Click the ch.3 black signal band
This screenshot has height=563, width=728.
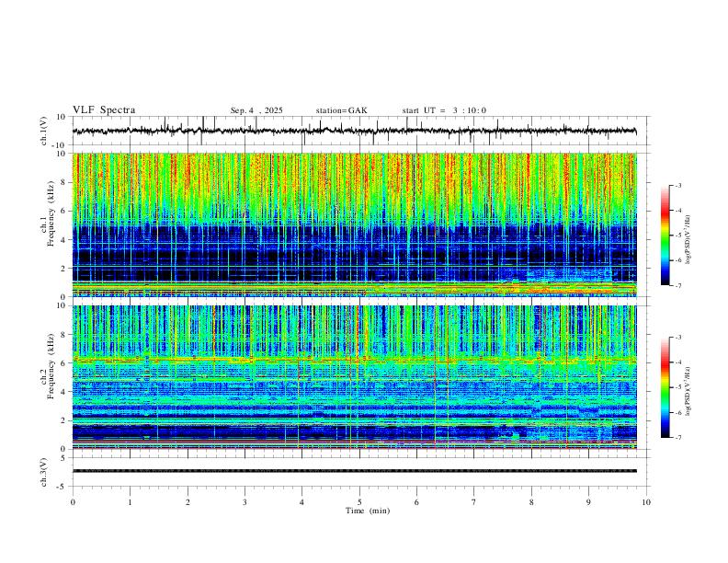[x=354, y=471]
